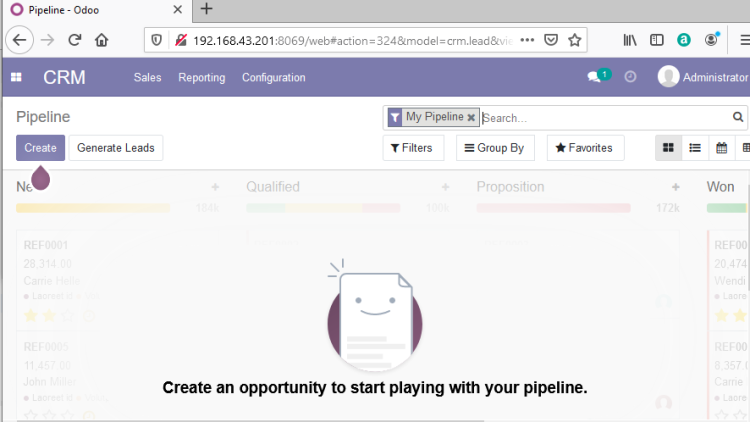Switch to List view

(695, 148)
